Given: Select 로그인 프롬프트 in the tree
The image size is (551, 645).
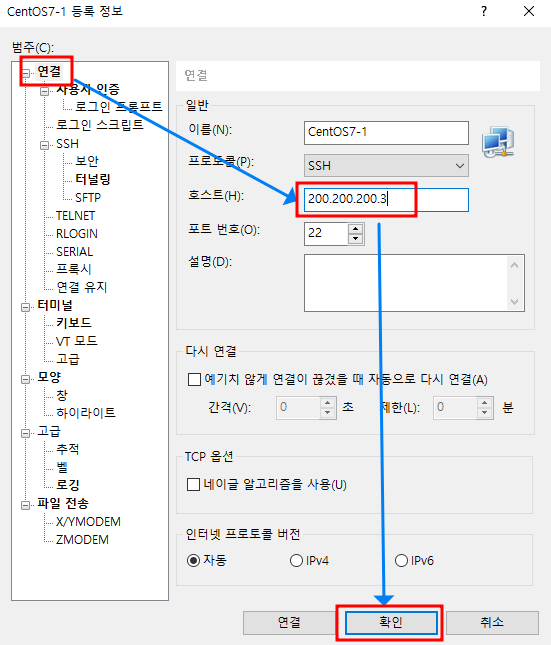Looking at the screenshot, I should click(x=119, y=107).
